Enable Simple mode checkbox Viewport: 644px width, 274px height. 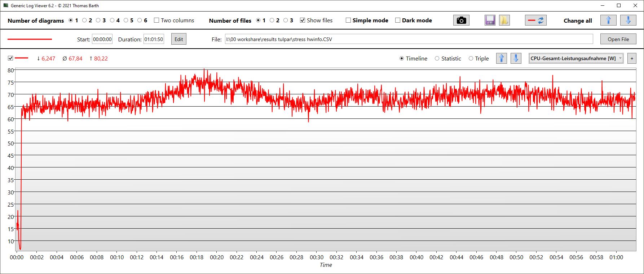click(x=348, y=21)
